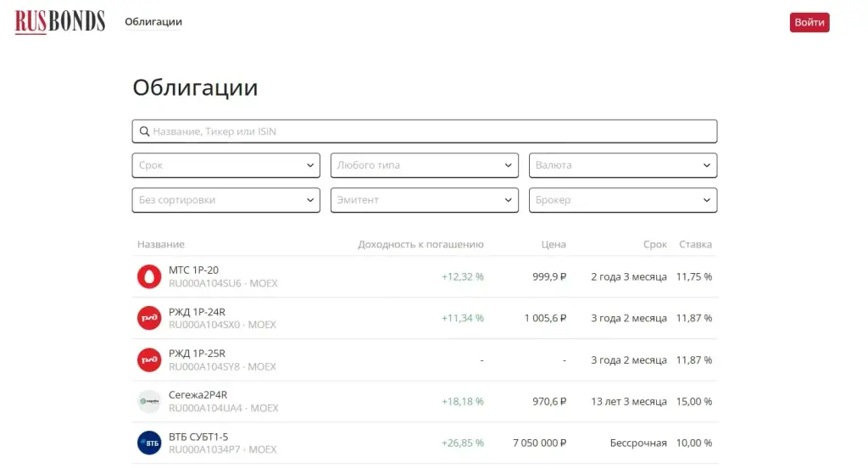Open the Без сортировки dropdown
Image resolution: width=868 pixels, height=468 pixels.
click(x=225, y=200)
